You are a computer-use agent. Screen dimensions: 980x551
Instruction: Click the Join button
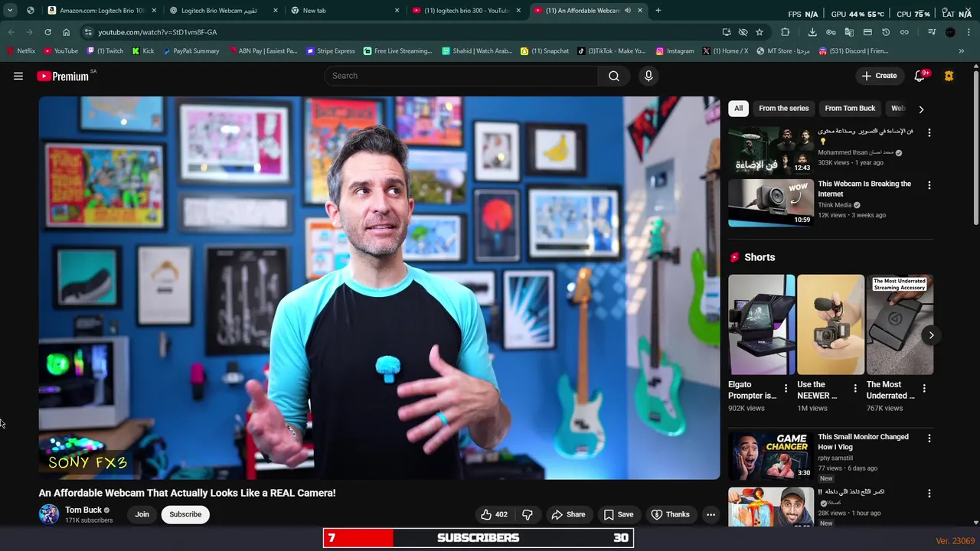click(142, 514)
